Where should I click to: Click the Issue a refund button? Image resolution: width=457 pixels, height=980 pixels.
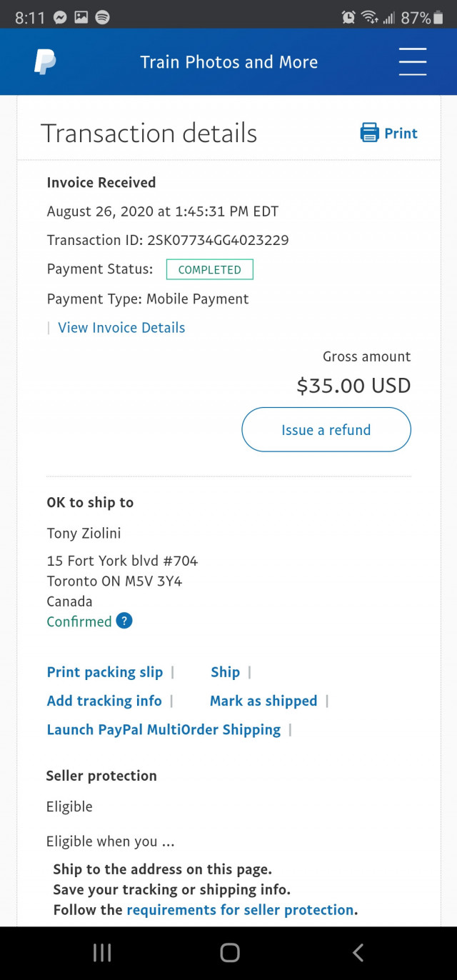click(326, 430)
